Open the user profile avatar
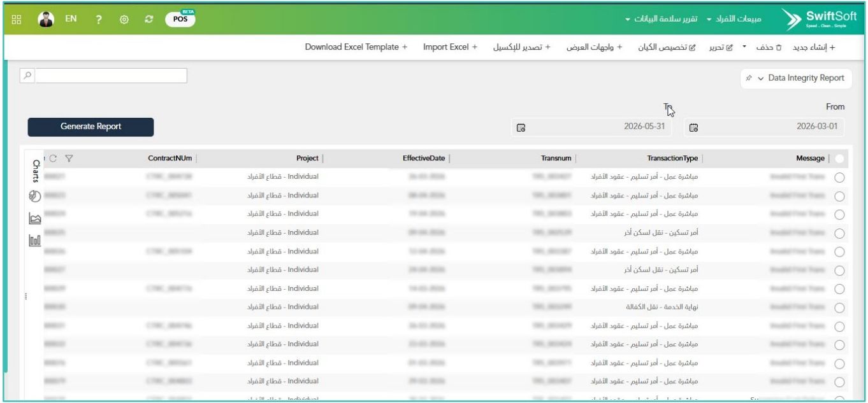Image resolution: width=868 pixels, height=403 pixels. point(45,19)
